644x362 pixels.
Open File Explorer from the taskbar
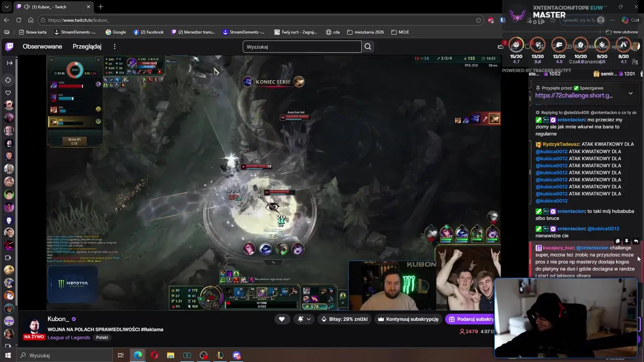(x=171, y=355)
